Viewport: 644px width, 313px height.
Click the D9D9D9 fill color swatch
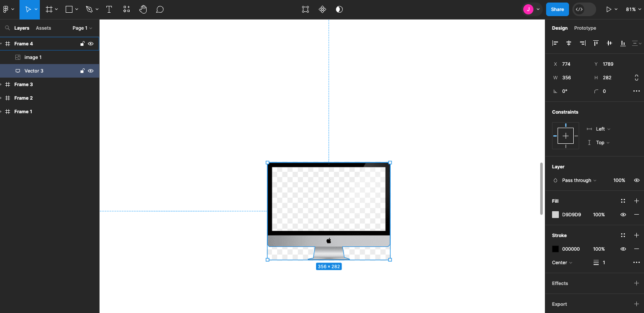tap(555, 215)
